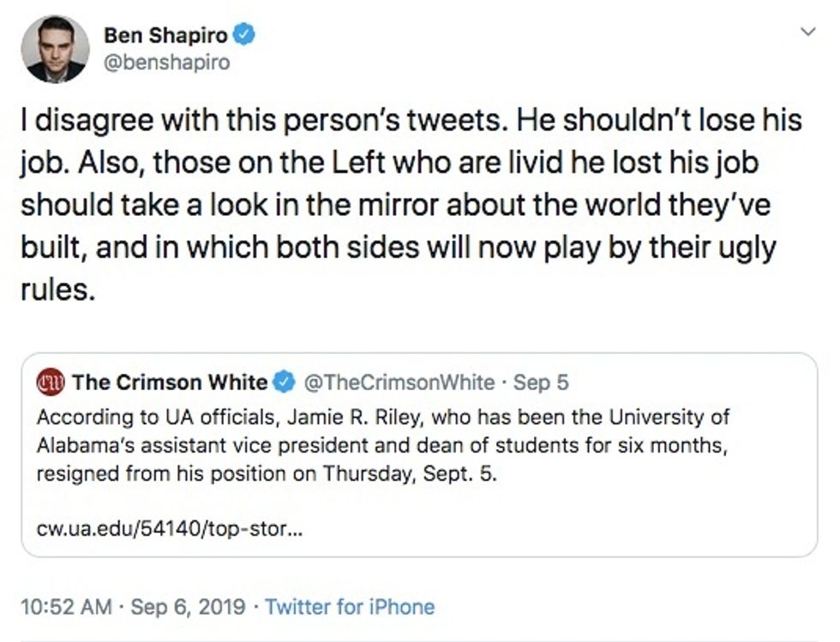Click the 10:52 AM tweet time
The height and width of the screenshot is (642, 840).
tap(66, 607)
